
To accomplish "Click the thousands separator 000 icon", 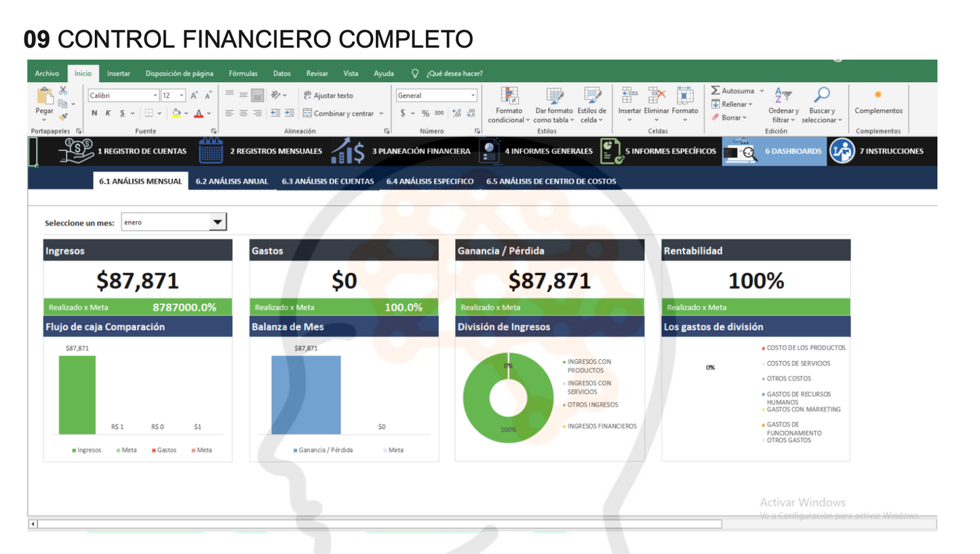I will 439,113.
